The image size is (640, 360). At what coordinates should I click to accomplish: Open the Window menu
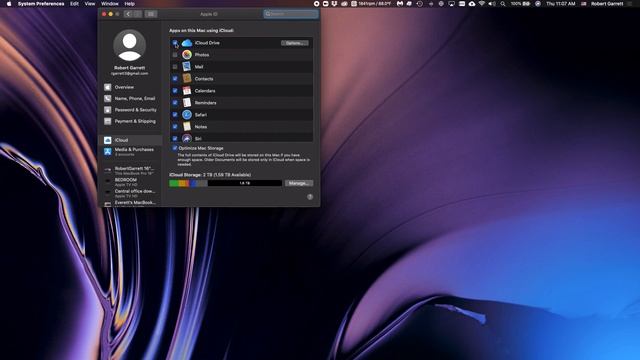(110, 4)
